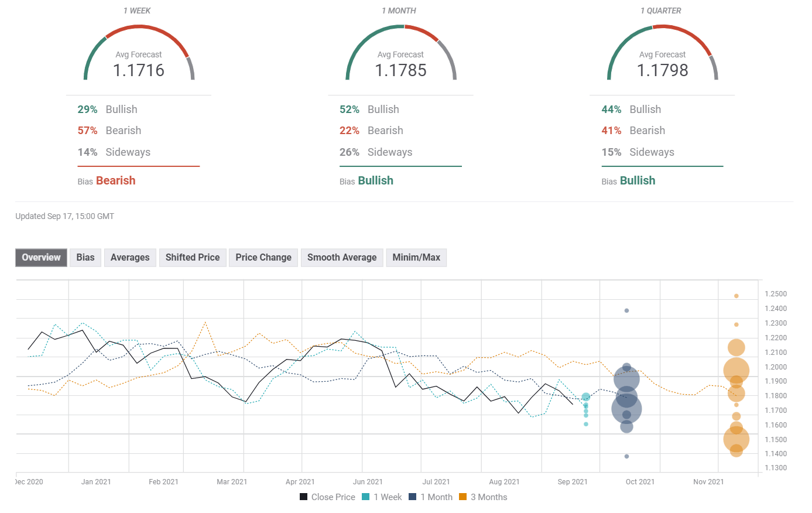812x513 pixels.
Task: Switch to the Overview tab
Action: point(41,258)
